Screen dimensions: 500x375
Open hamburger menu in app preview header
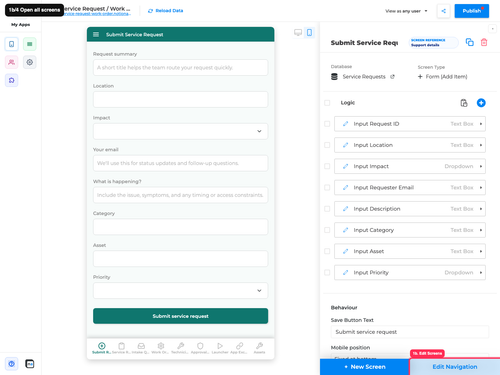pyautogui.click(x=96, y=34)
